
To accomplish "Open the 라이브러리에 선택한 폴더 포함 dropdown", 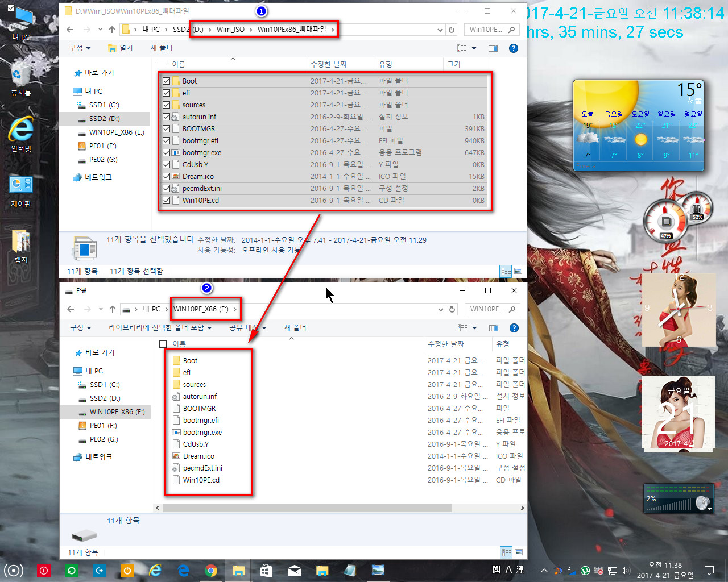I will 160,328.
